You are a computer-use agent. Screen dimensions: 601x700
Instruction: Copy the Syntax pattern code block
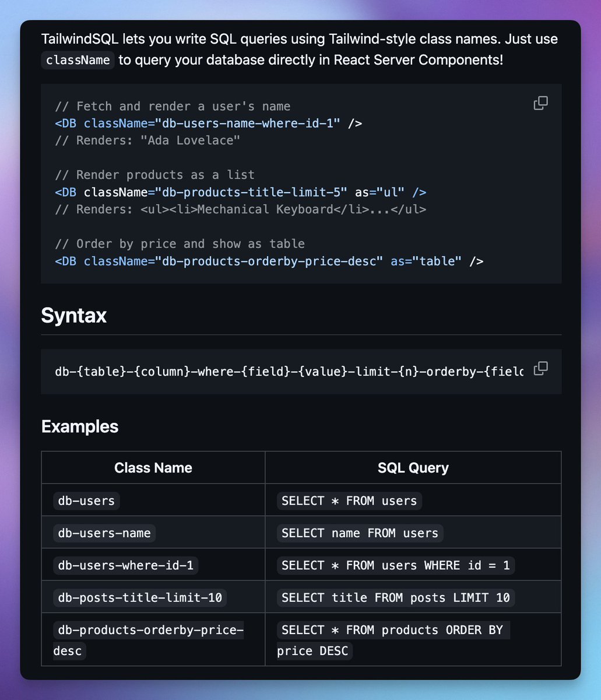(540, 368)
